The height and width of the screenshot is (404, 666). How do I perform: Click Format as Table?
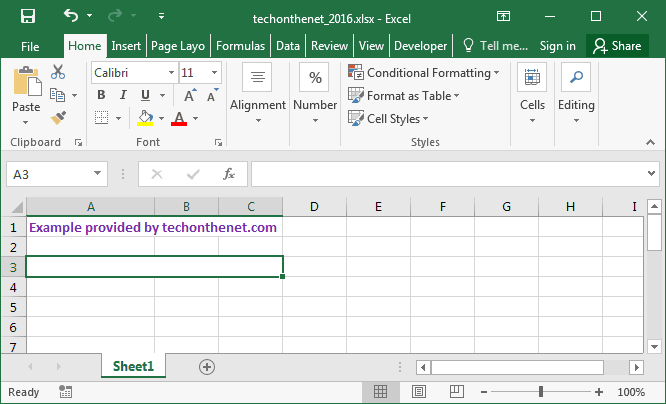coord(404,96)
